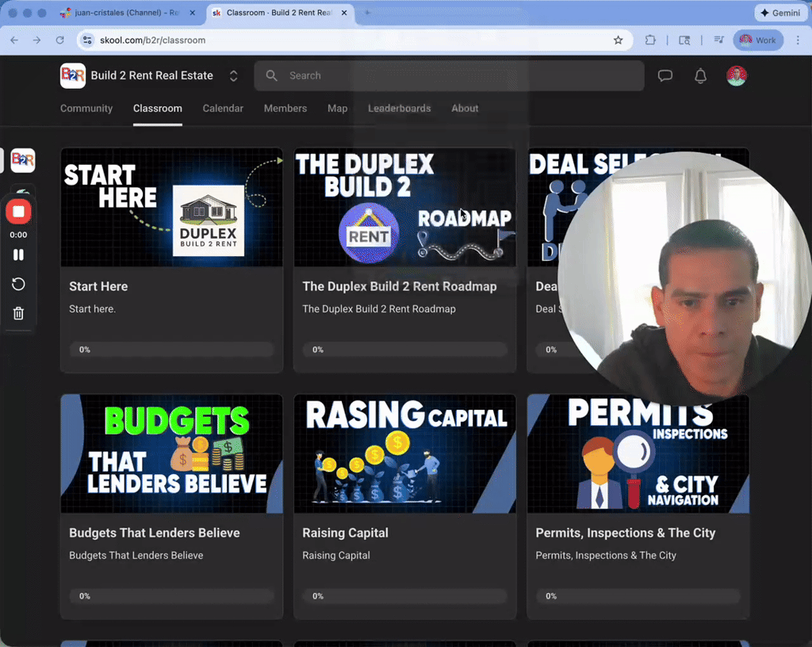Open the Start Here course thumbnail
Image resolution: width=812 pixels, height=647 pixels.
pos(172,208)
